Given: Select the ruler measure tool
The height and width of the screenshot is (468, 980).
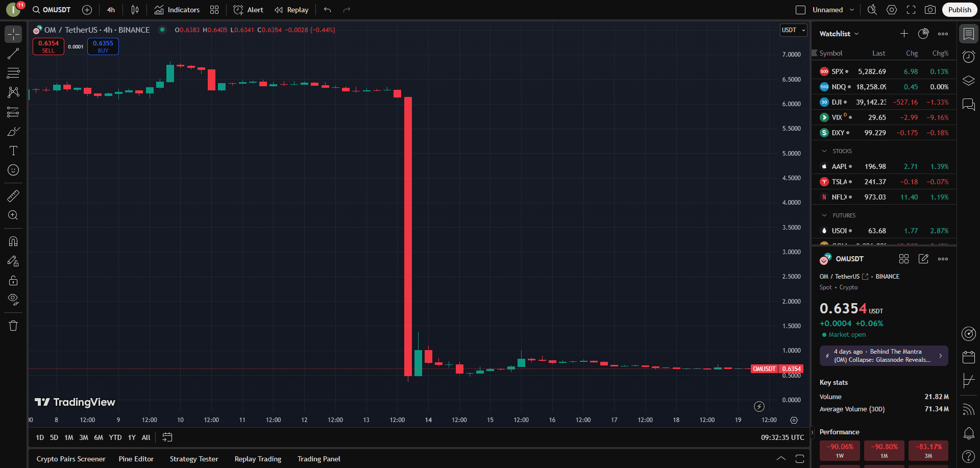Looking at the screenshot, I should click(x=13, y=195).
